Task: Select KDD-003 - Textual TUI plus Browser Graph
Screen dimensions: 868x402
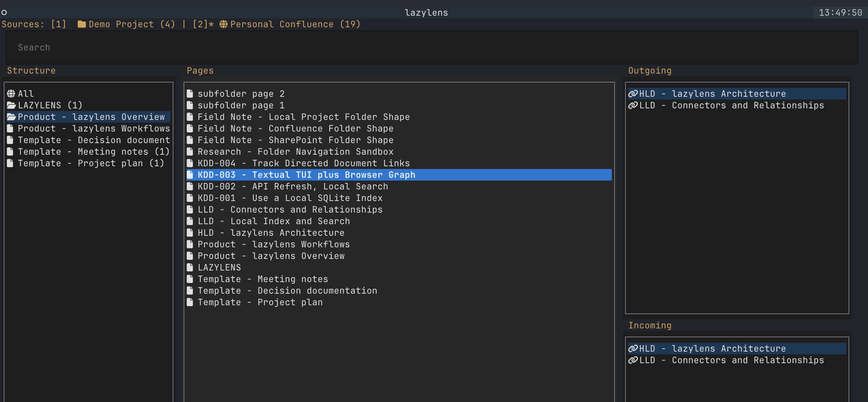Action: click(x=399, y=175)
